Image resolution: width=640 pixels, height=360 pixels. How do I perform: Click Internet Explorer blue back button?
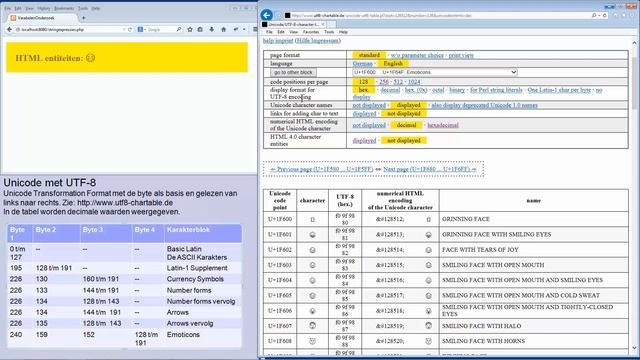pos(267,15)
